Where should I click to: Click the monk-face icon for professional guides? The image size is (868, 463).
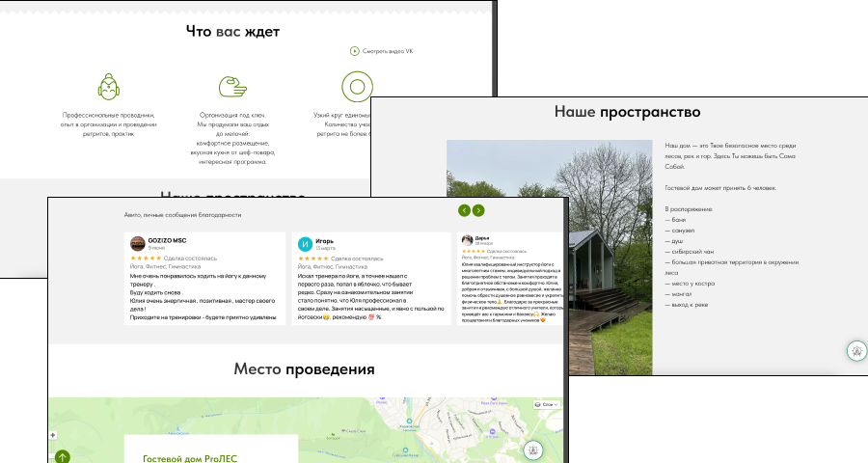point(108,87)
